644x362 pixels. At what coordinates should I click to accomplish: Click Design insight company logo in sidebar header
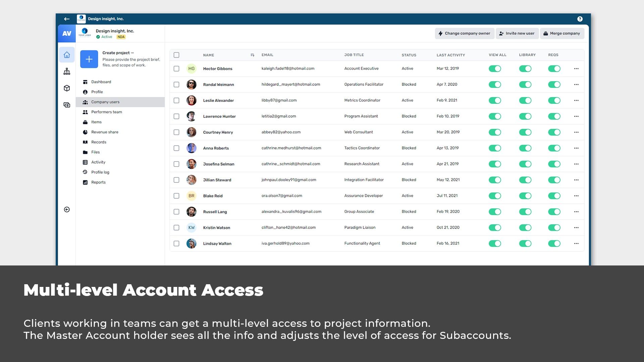coord(85,32)
